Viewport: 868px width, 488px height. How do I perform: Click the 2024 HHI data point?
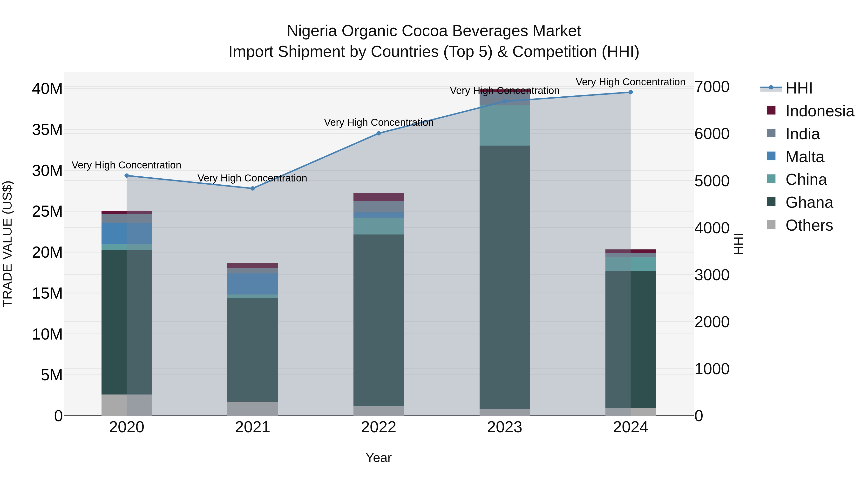click(x=631, y=92)
